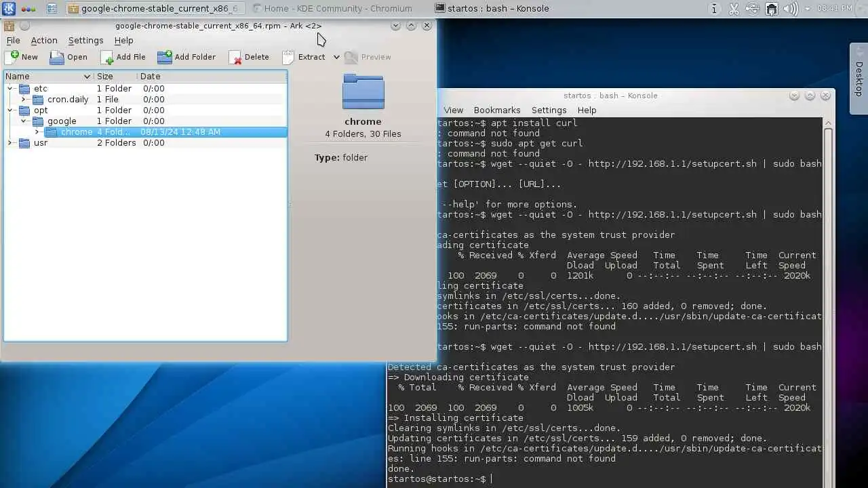The height and width of the screenshot is (488, 868).
Task: Click the Konsole vertical scrollbar
Action: click(828, 302)
